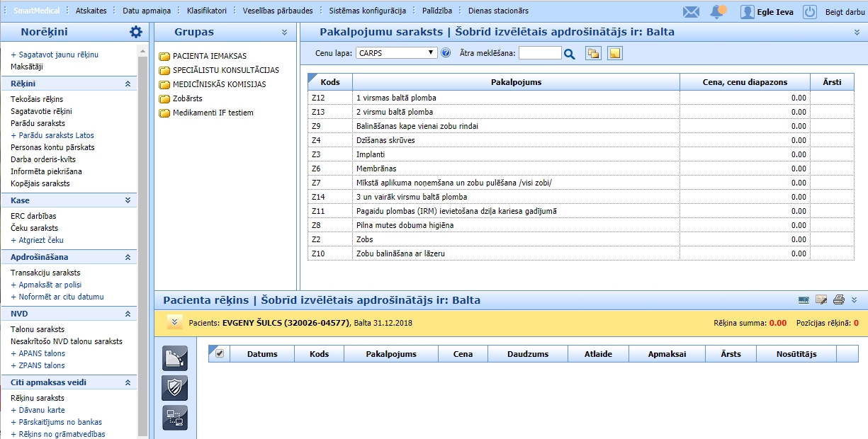
Task: Open the Klasifikatori menu
Action: (x=207, y=11)
